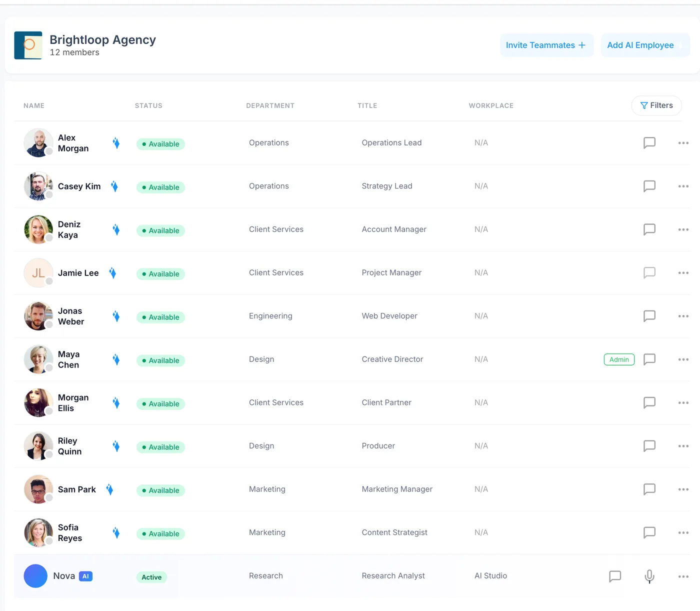This screenshot has width=700, height=611.
Task: Open the three-dot menu for Casey Kim
Action: tap(683, 186)
